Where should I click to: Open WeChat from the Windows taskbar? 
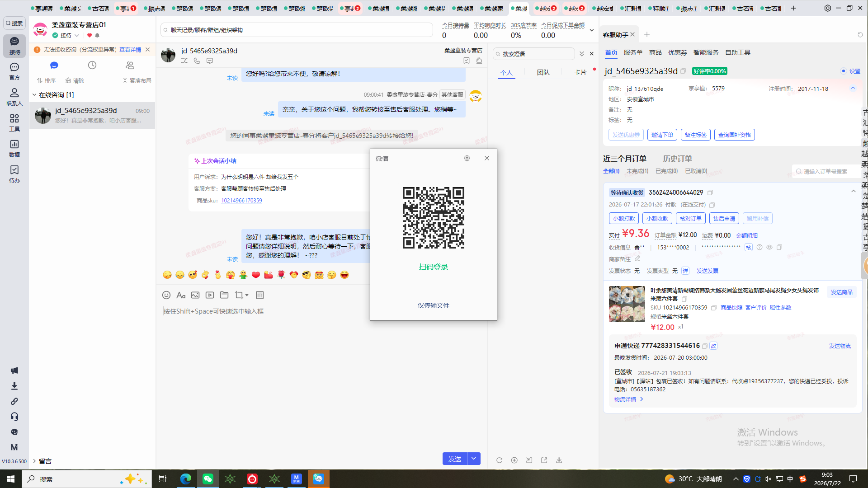pyautogui.click(x=208, y=479)
